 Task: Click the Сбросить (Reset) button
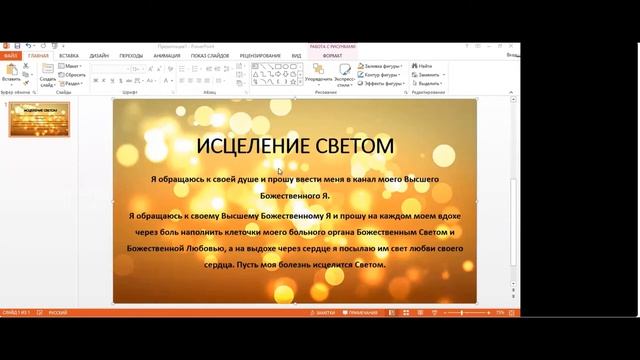(x=72, y=75)
